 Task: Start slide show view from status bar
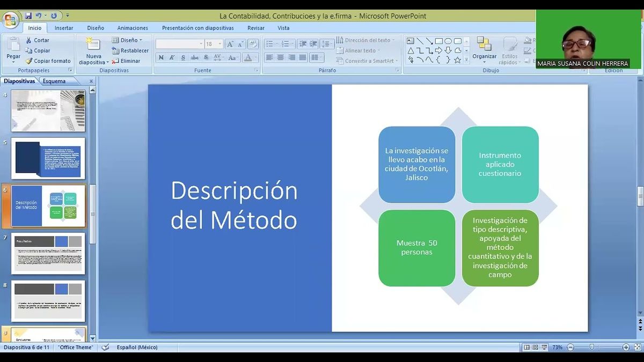545,348
